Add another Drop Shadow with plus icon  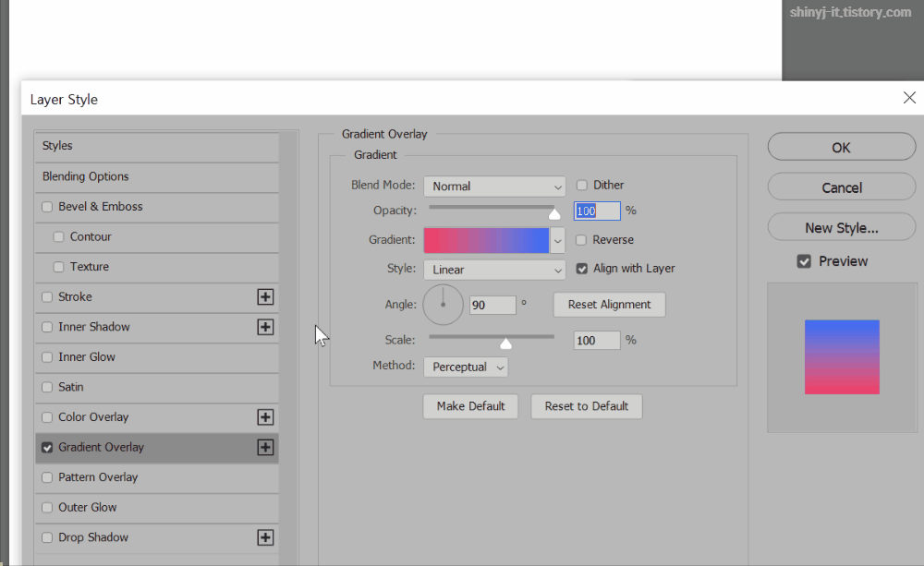[265, 537]
